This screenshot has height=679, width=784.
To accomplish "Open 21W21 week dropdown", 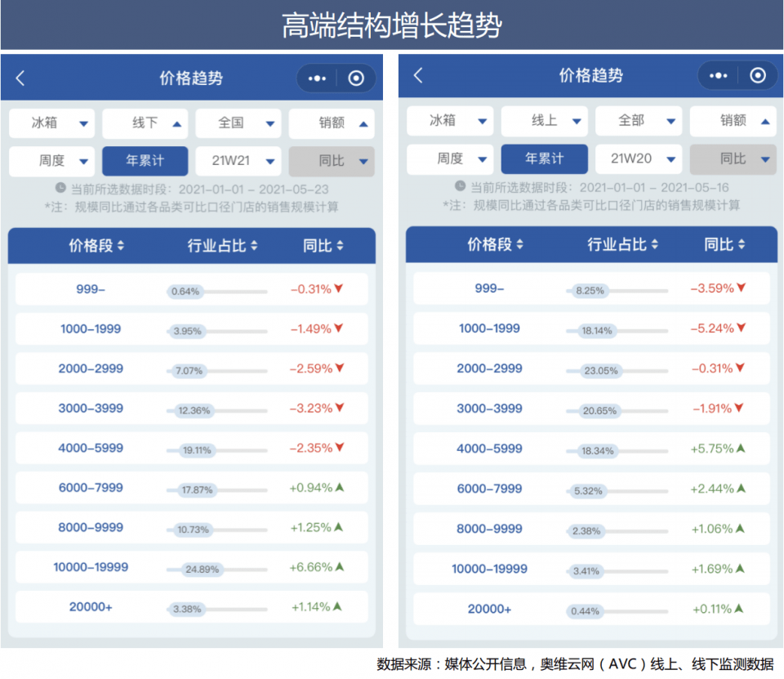I will pyautogui.click(x=238, y=161).
